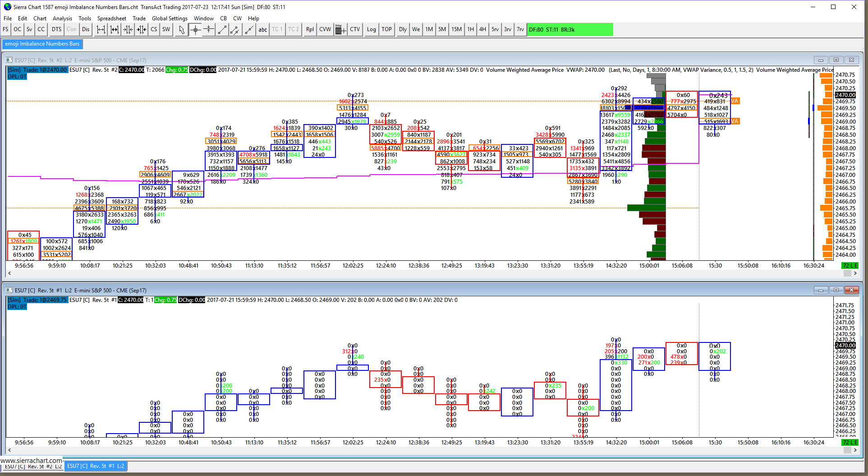Click the green DF:80 ST:11 status field

pos(570,29)
